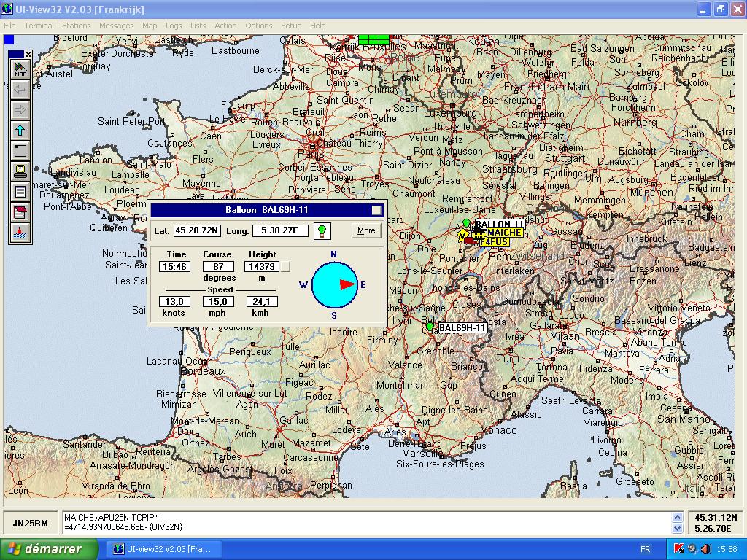Open the Stations menu

[x=76, y=26]
